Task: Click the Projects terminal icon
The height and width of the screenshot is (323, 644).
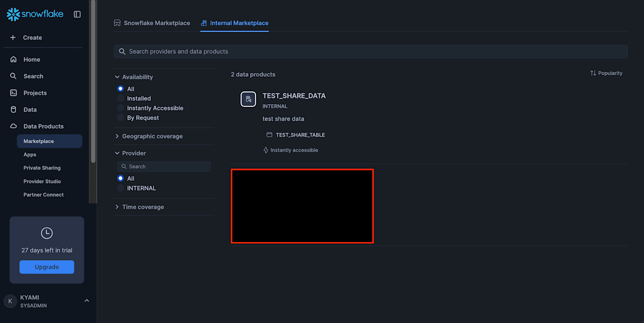Action: click(13, 93)
